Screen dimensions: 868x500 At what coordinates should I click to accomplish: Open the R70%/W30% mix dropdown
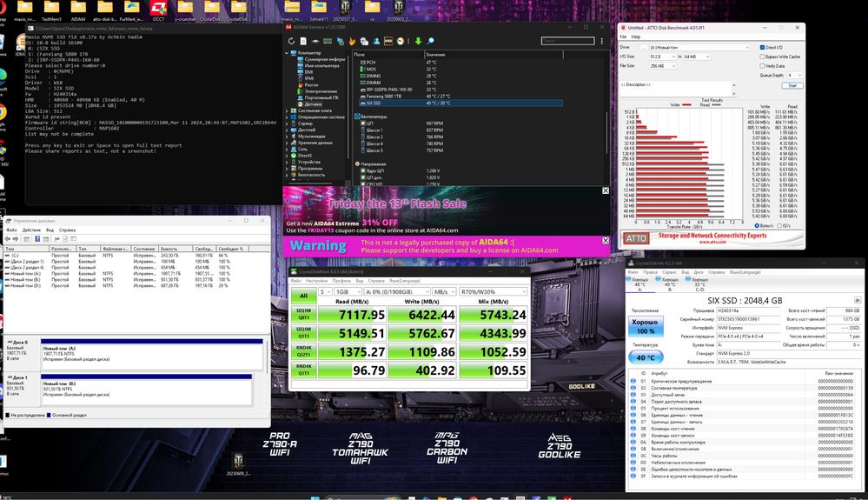(x=494, y=292)
